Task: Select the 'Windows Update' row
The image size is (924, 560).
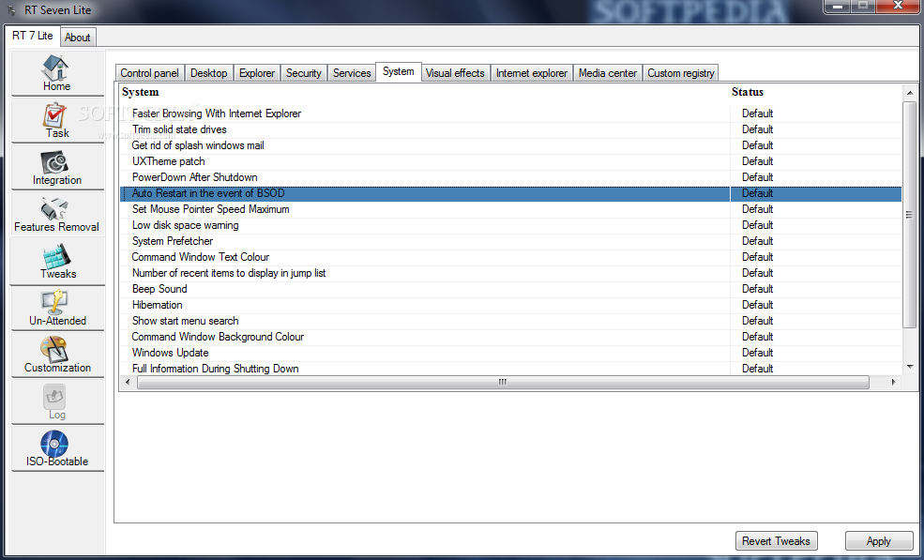Action: tap(511, 353)
